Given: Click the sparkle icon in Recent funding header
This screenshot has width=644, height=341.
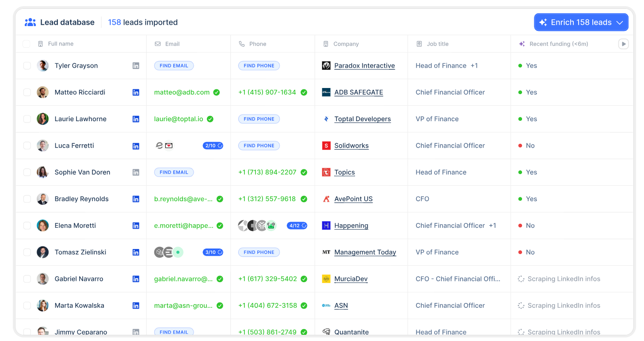Looking at the screenshot, I should click(522, 44).
